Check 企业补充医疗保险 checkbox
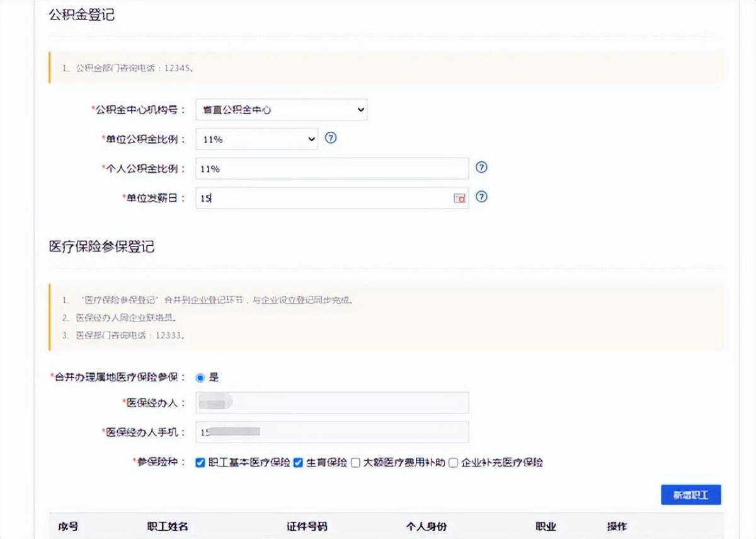The width and height of the screenshot is (756, 539). click(x=453, y=462)
